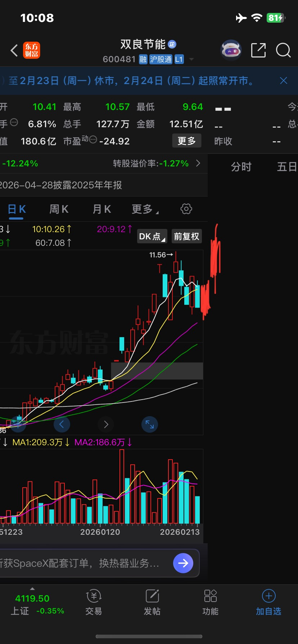Open the 2025年年报 disclosure notice
298x644 pixels.
pyautogui.click(x=61, y=185)
